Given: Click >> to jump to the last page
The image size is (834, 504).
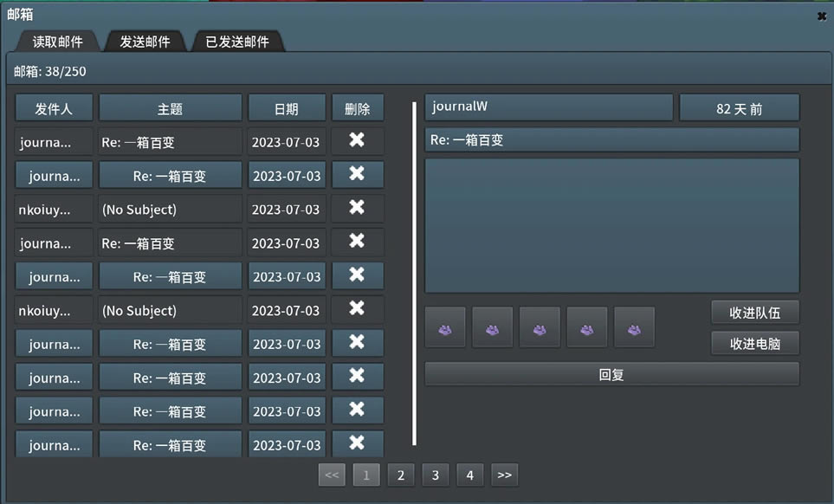Looking at the screenshot, I should coord(504,475).
